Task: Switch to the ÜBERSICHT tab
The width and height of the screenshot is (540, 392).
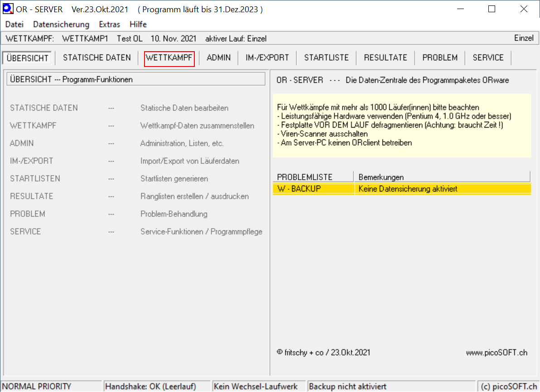Action: 28,58
